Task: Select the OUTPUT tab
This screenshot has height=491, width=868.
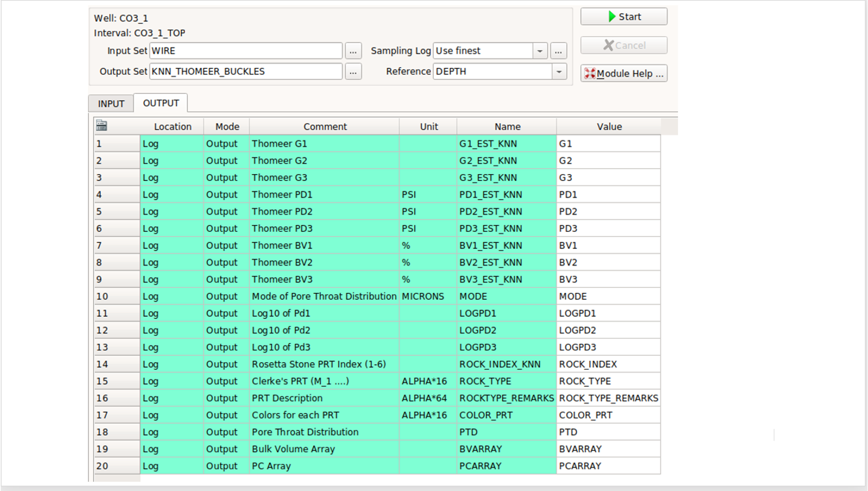Action: pyautogui.click(x=161, y=103)
